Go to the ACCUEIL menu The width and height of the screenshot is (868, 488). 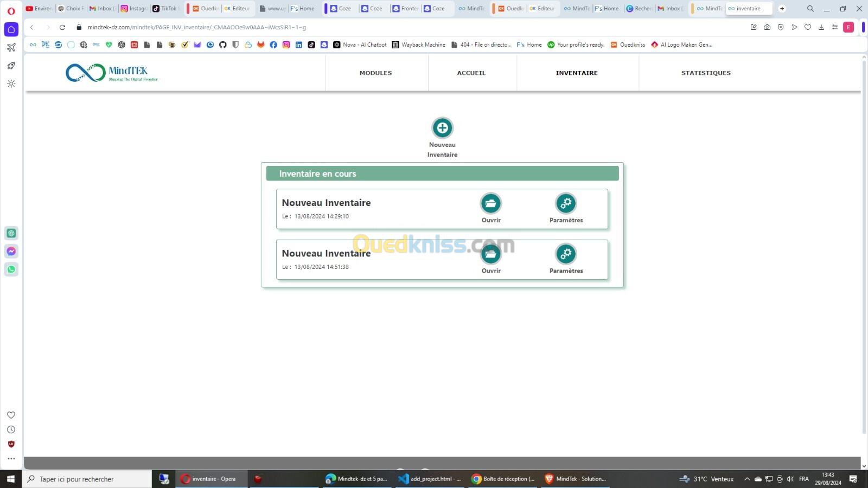coord(471,73)
